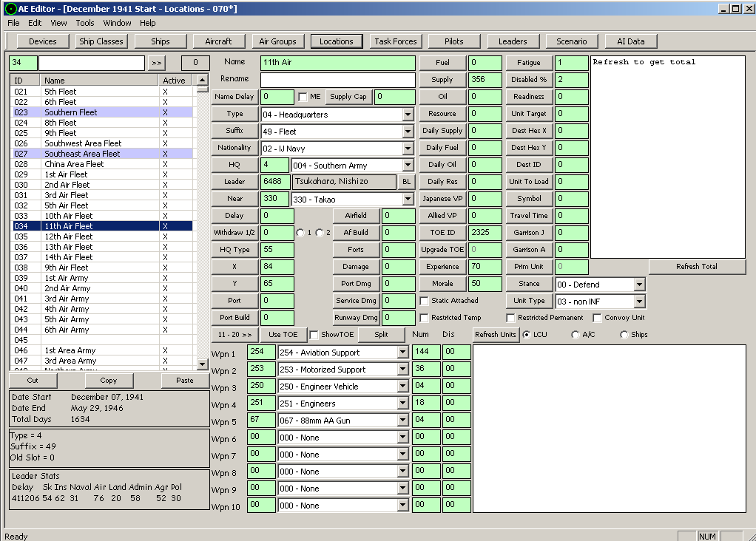This screenshot has height=541, width=756.
Task: Select the A/C radio button
Action: point(576,335)
